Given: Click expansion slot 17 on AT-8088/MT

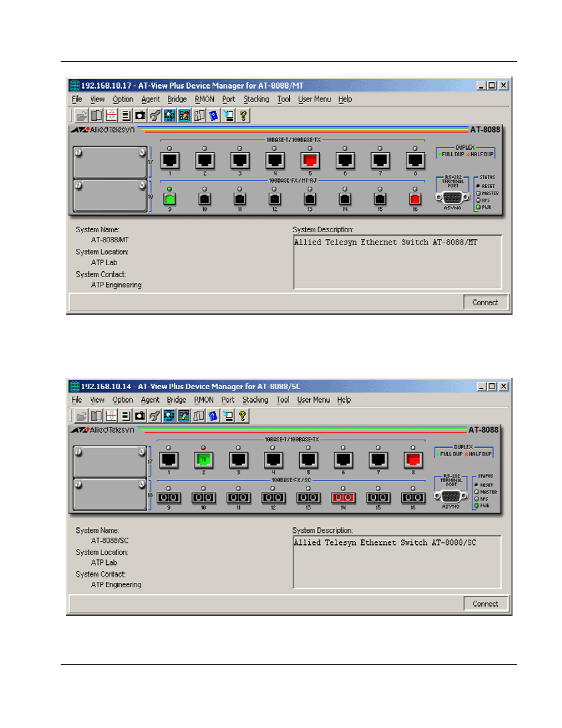Looking at the screenshot, I should (110, 163).
